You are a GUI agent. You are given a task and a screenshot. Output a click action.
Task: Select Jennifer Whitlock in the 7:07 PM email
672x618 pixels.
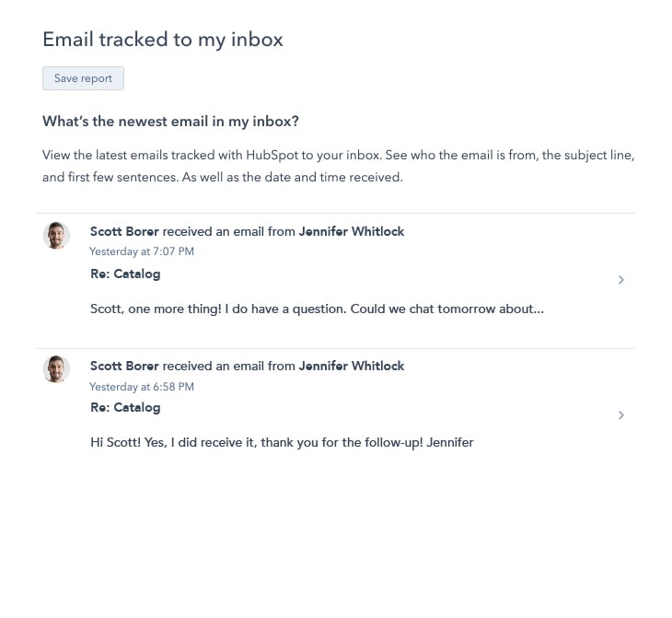[352, 232]
